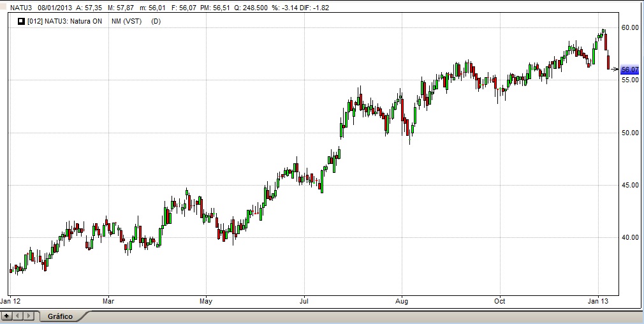Click the last red candlestick on the chart
Screen dimensions: 644x324
[x=608, y=62]
